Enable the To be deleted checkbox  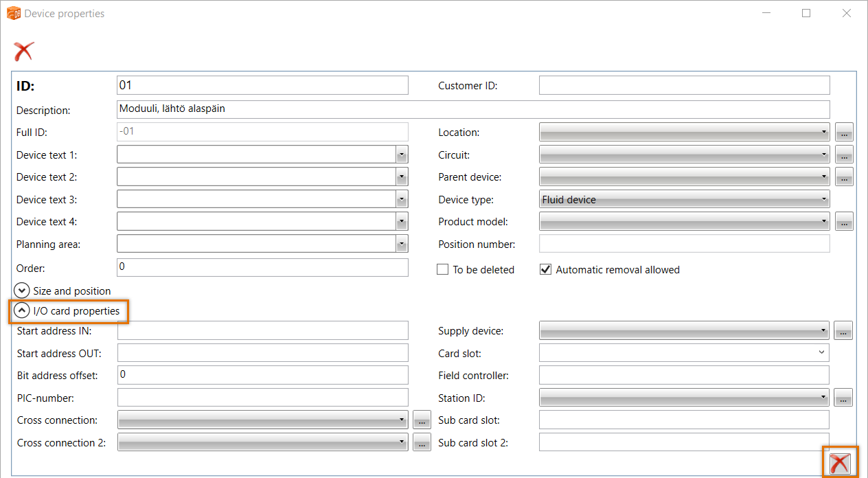[443, 270]
